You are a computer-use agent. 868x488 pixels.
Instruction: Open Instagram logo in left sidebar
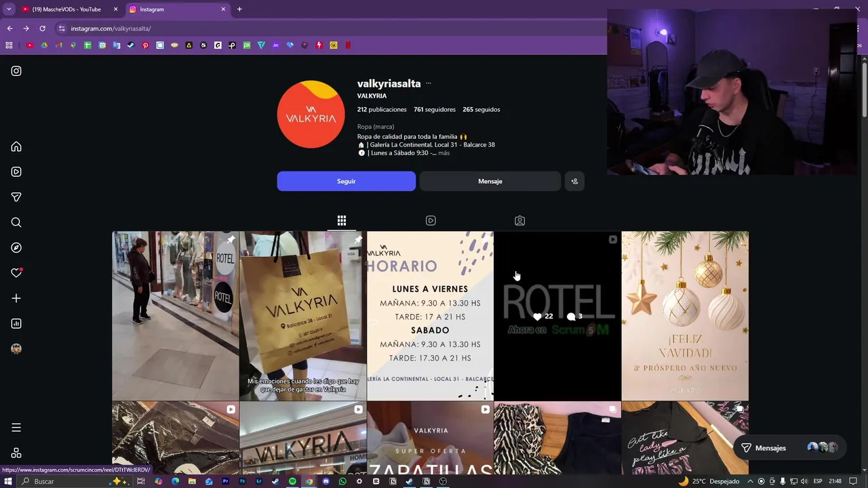[16, 70]
